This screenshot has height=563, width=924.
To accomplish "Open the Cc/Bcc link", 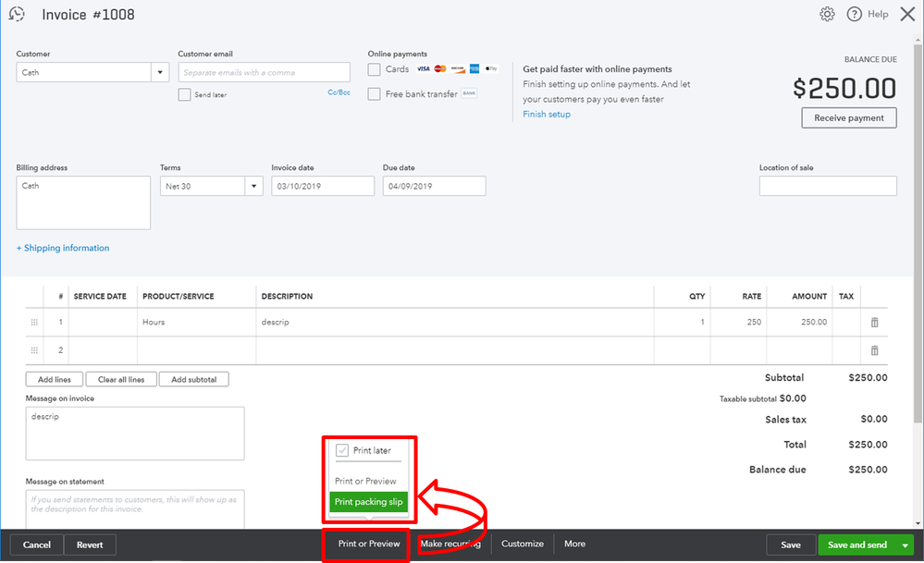I will [x=339, y=92].
